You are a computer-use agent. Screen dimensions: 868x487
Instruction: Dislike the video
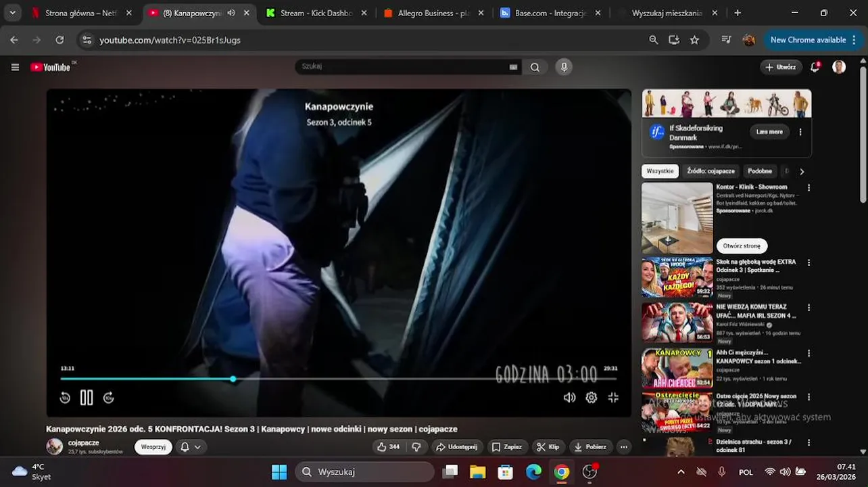pyautogui.click(x=416, y=447)
